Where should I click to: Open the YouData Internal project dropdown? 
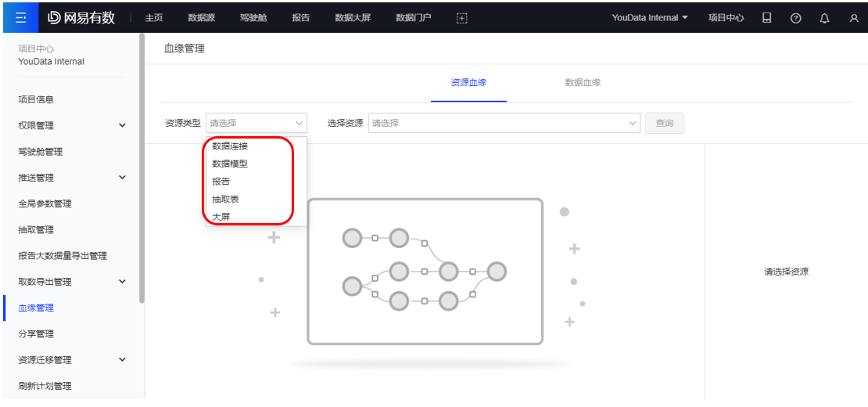(650, 18)
